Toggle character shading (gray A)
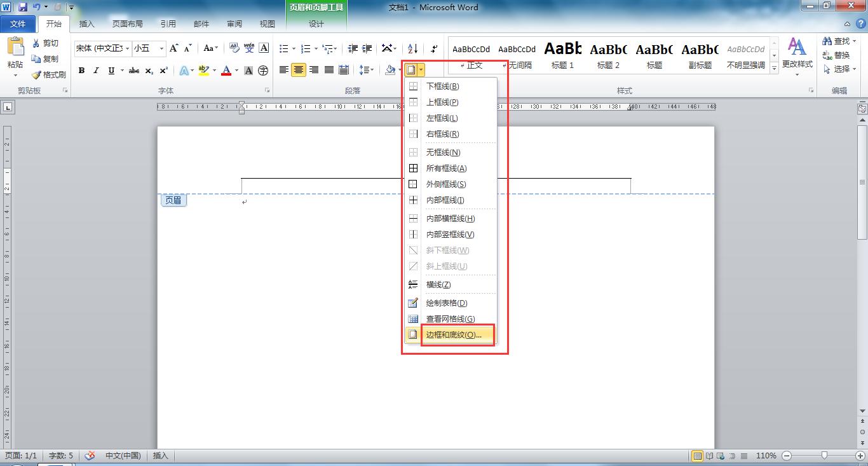This screenshot has height=466, width=868. coord(248,71)
